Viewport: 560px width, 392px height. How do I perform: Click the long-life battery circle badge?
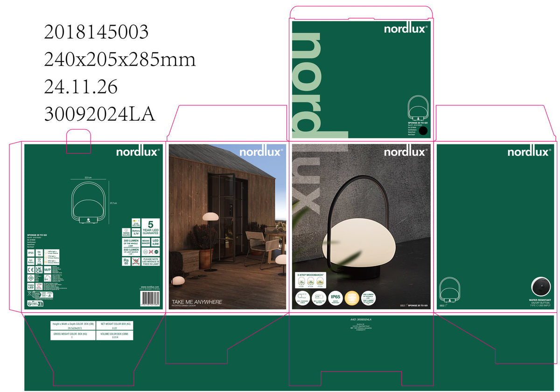320,297
